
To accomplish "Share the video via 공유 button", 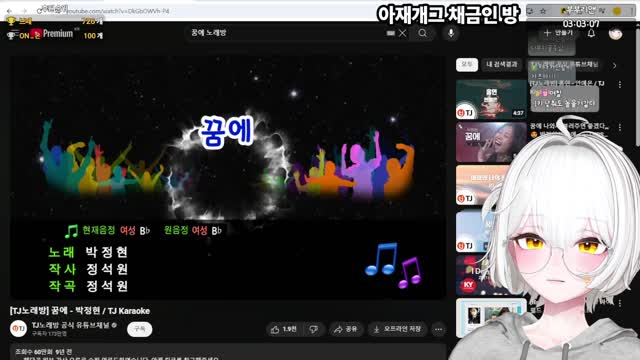I will (345, 329).
